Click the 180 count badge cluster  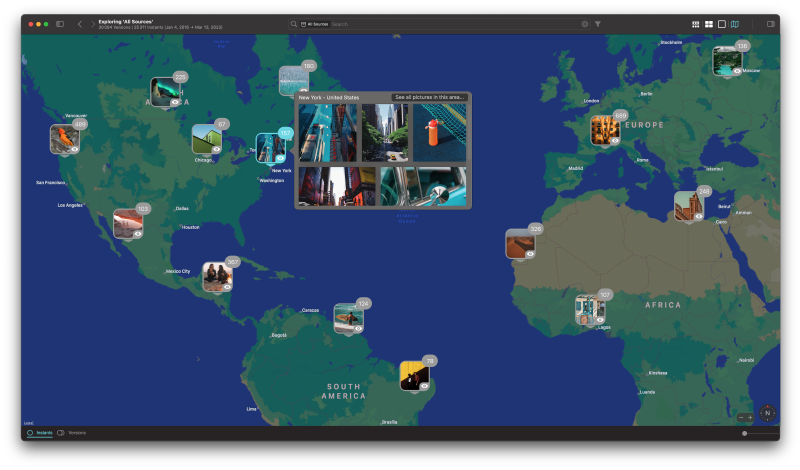point(309,66)
